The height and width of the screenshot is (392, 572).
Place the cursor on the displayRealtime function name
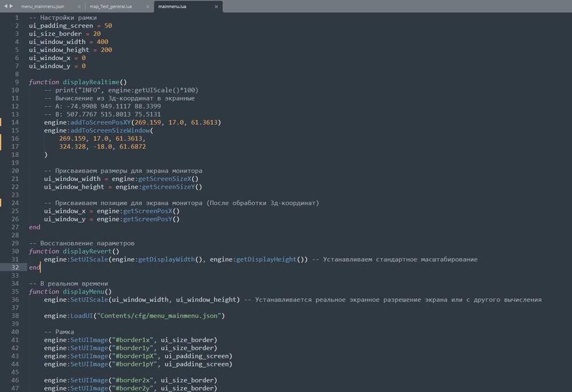[91, 82]
